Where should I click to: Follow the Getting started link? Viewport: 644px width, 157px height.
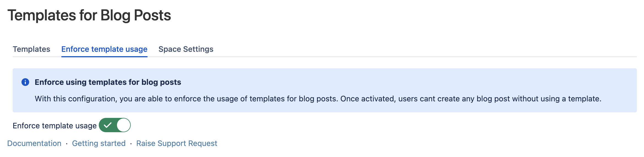99,143
